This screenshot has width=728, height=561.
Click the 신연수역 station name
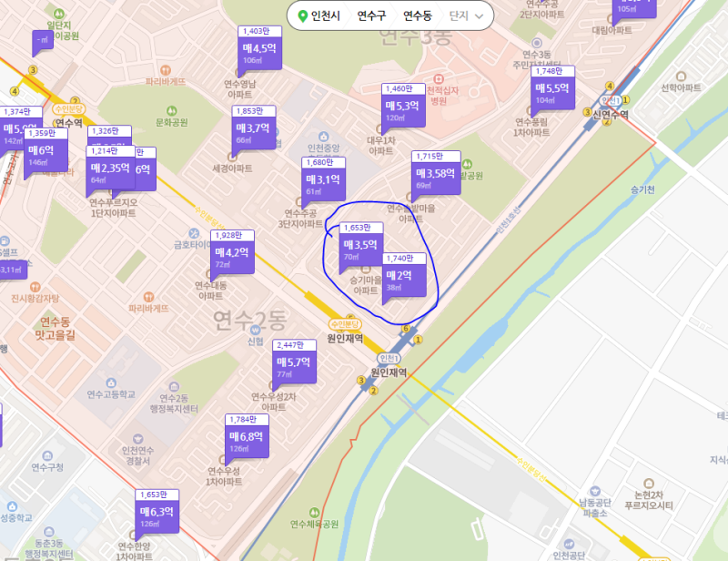tap(611, 115)
